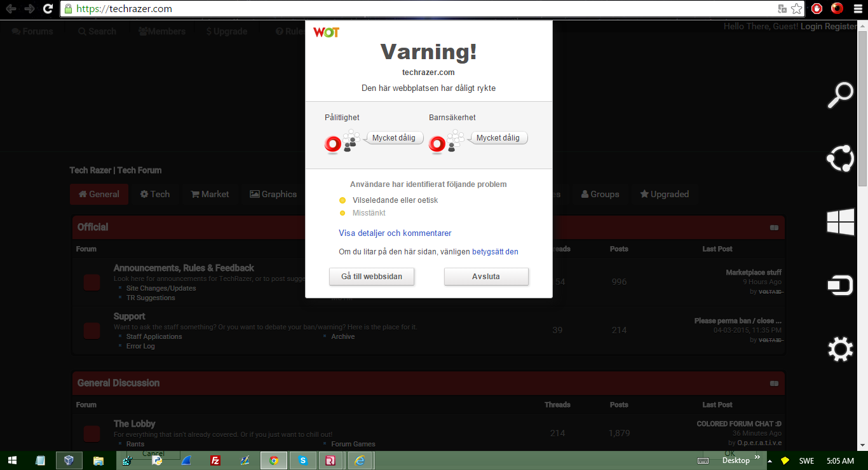
Task: Open the Python icon on taskbar
Action: tap(156, 460)
